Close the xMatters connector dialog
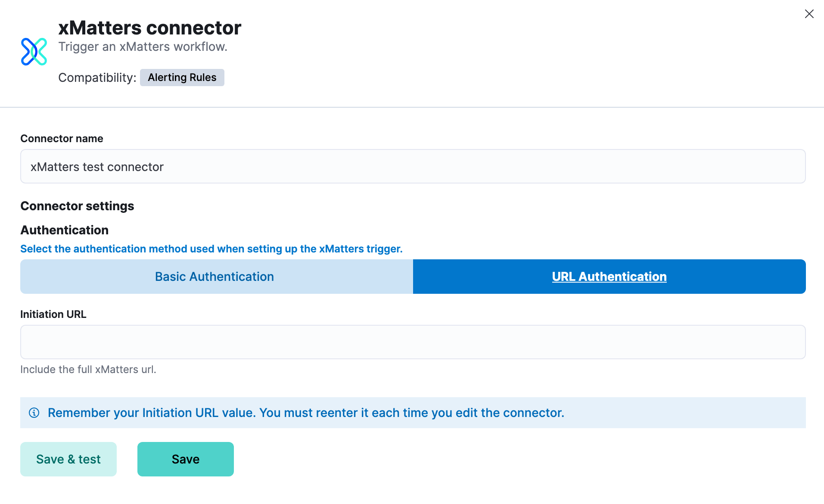The width and height of the screenshot is (824, 504). (x=809, y=14)
